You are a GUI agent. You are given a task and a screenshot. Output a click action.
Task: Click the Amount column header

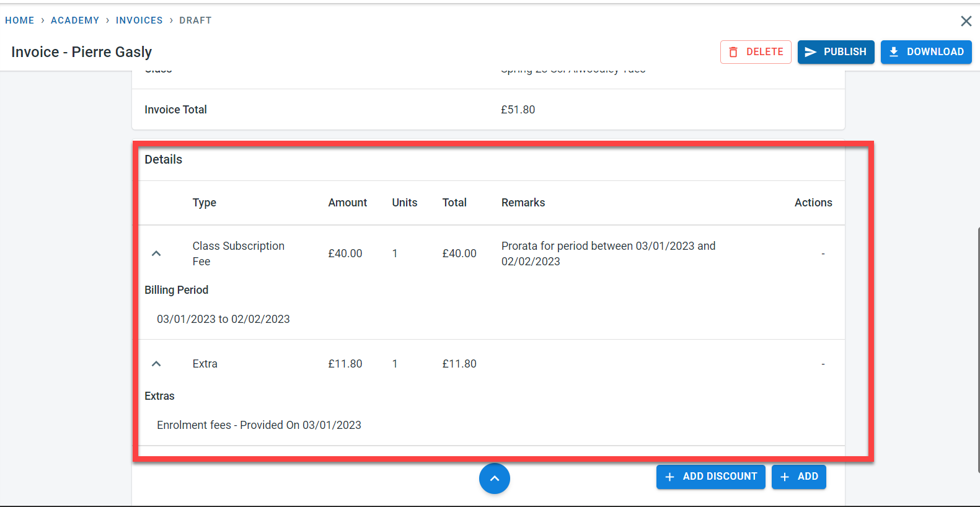tap(347, 203)
